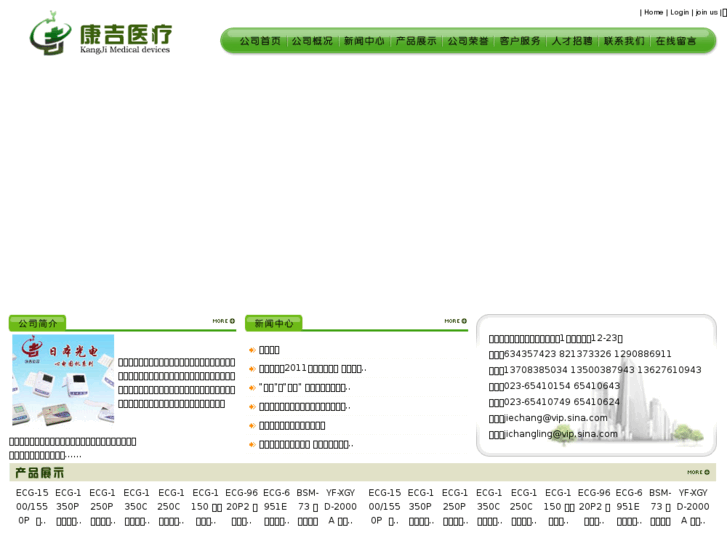Screen dimensions: 727x545
Task: Click orange bullet beside fifth news item
Action: 252,426
